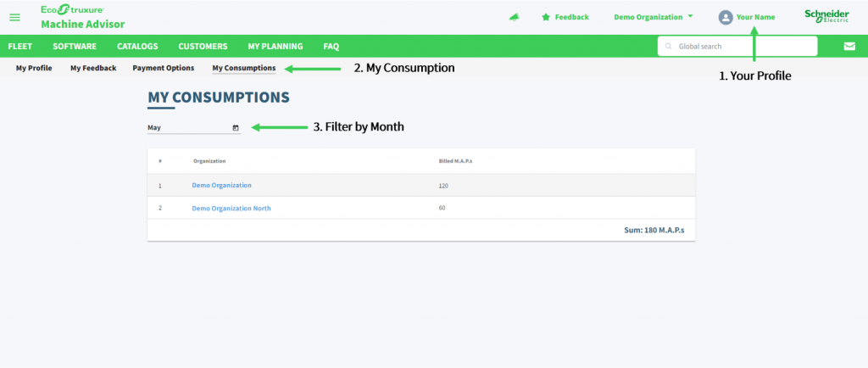Click the magnifier icon in Global search
Screen dimensions: 868x368
668,47
